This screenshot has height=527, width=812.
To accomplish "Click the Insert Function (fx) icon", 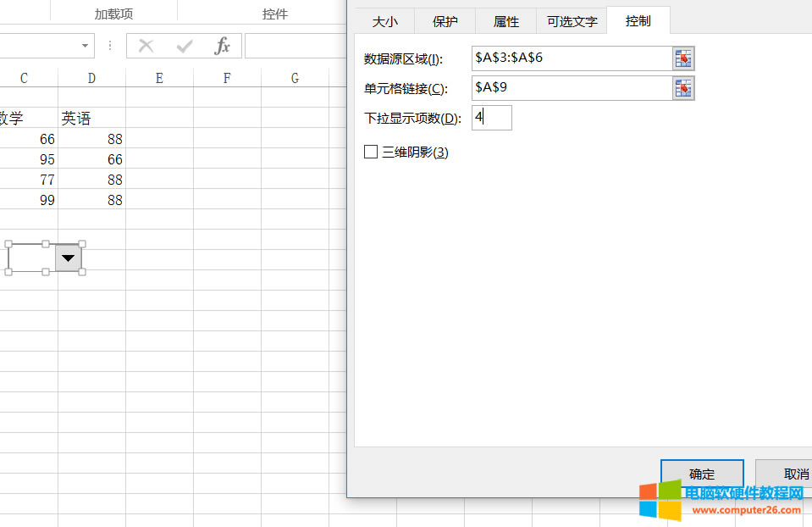I will pyautogui.click(x=224, y=45).
